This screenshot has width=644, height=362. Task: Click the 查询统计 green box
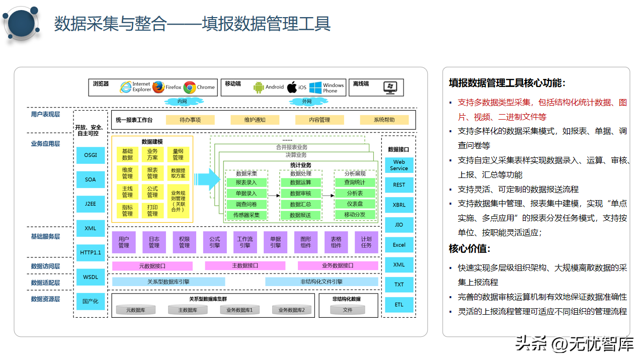355,183
